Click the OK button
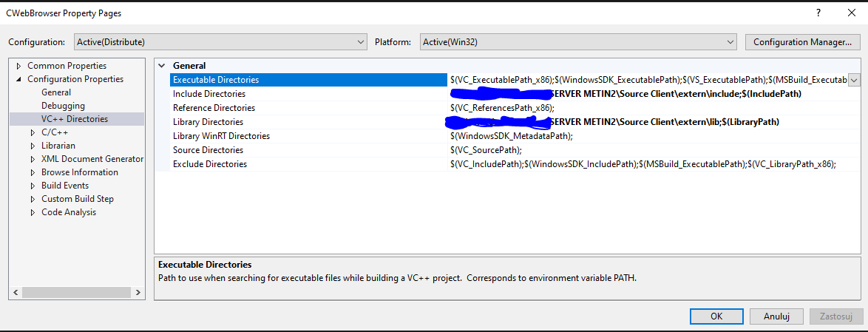The image size is (868, 332). [x=716, y=316]
